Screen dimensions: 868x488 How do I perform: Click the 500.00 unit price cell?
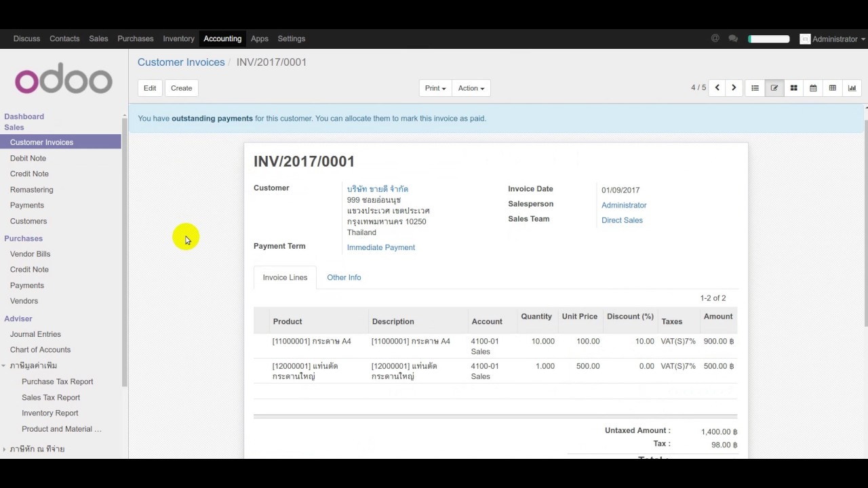point(588,366)
